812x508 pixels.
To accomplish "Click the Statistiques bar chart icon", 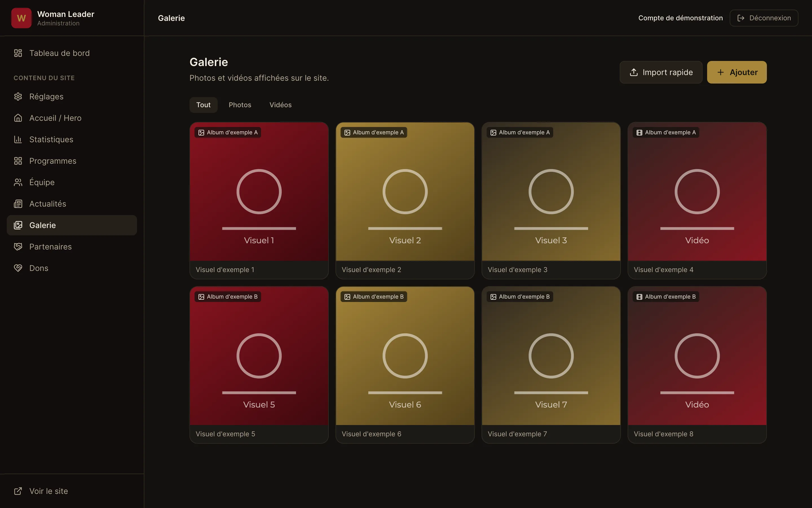I will (x=18, y=139).
